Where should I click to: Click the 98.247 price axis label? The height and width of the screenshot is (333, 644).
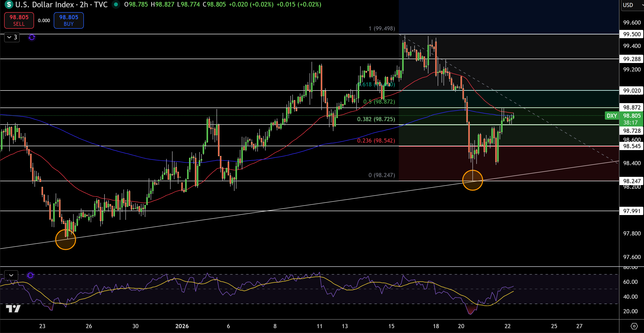click(x=632, y=181)
